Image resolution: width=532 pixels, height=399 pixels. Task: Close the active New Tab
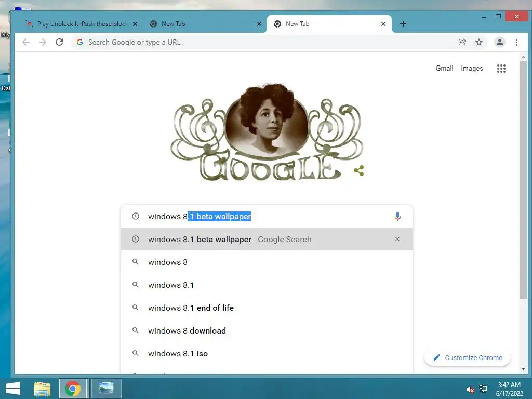[383, 24]
